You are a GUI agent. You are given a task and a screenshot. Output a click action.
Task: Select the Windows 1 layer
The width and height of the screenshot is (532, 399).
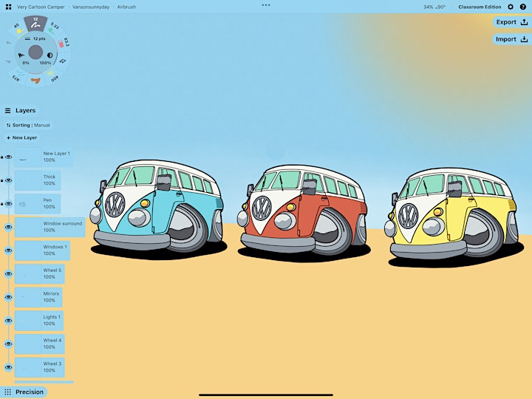pos(42,250)
